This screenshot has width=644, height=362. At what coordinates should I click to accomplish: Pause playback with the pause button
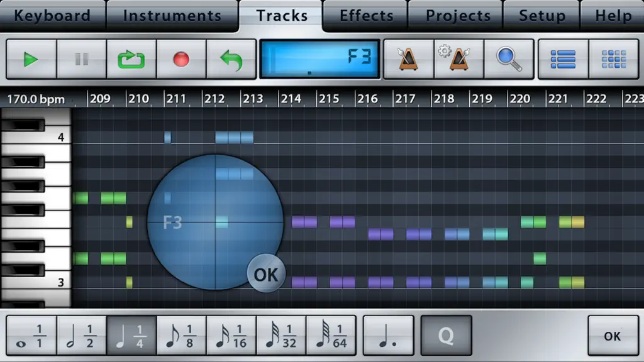[82, 59]
